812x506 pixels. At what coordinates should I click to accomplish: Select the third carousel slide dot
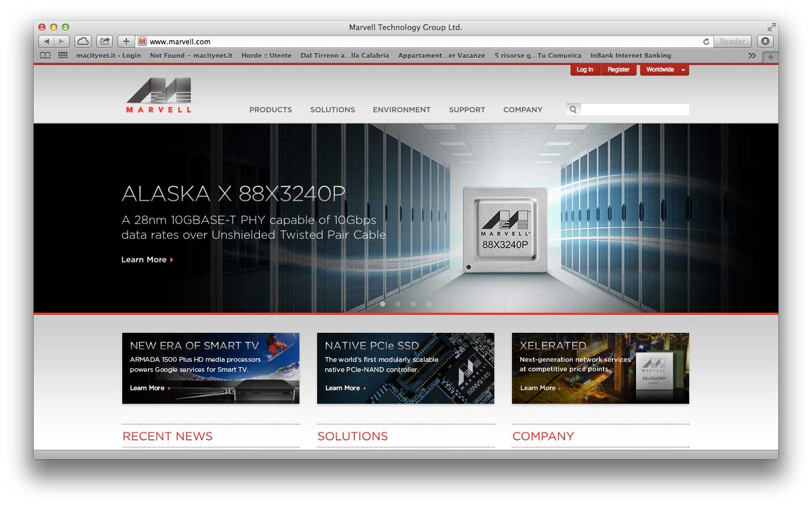[413, 304]
